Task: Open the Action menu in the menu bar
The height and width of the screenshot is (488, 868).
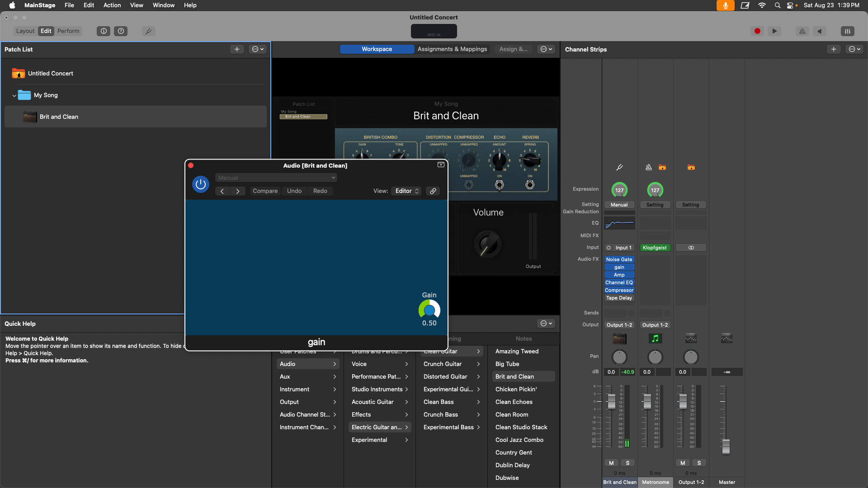Action: point(112,5)
